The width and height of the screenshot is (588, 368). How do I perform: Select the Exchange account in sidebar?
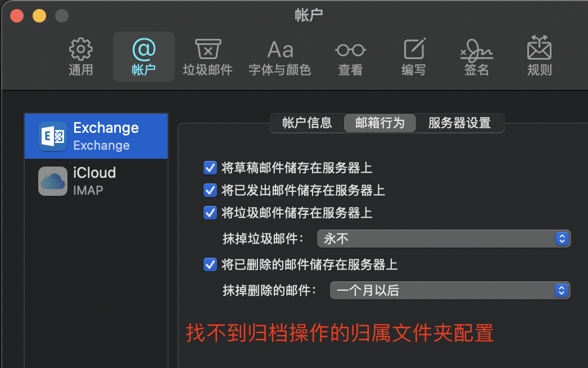coord(96,136)
